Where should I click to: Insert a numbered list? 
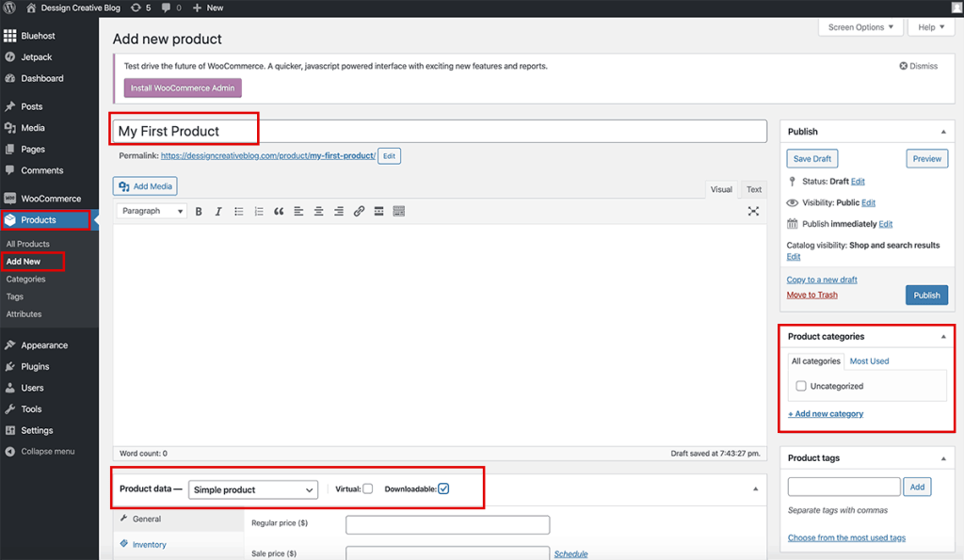[x=259, y=212]
